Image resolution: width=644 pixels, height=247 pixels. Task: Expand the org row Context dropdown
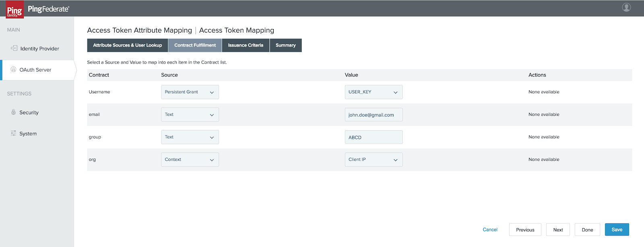click(x=190, y=160)
